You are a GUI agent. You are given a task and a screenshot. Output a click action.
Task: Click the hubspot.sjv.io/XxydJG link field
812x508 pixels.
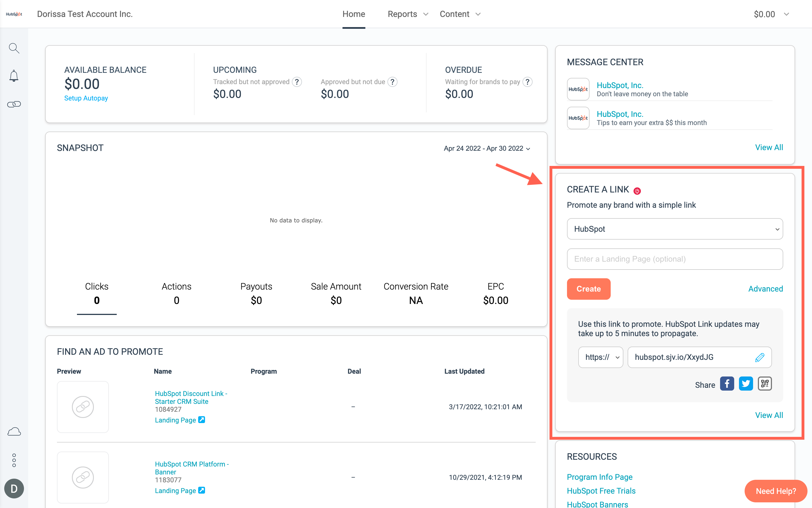pos(700,358)
